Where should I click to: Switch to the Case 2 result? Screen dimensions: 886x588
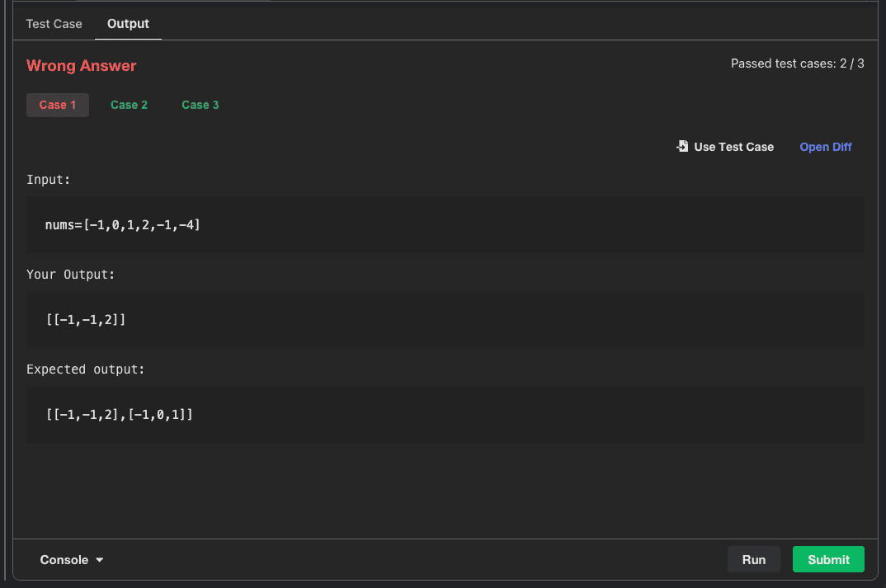[129, 105]
